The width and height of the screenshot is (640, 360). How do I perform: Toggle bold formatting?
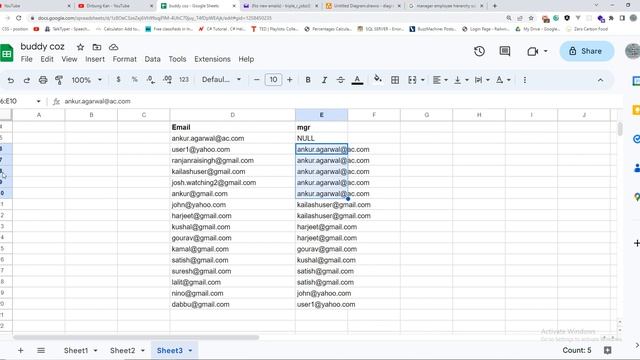click(x=308, y=80)
